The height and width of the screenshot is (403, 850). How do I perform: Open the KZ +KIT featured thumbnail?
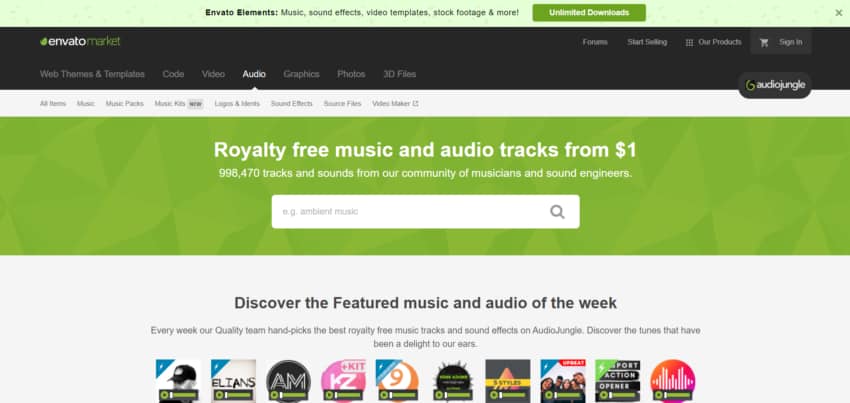click(343, 381)
